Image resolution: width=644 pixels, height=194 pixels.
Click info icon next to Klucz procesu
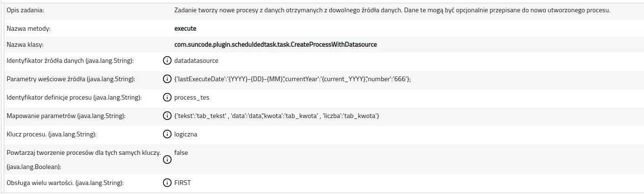click(x=167, y=134)
